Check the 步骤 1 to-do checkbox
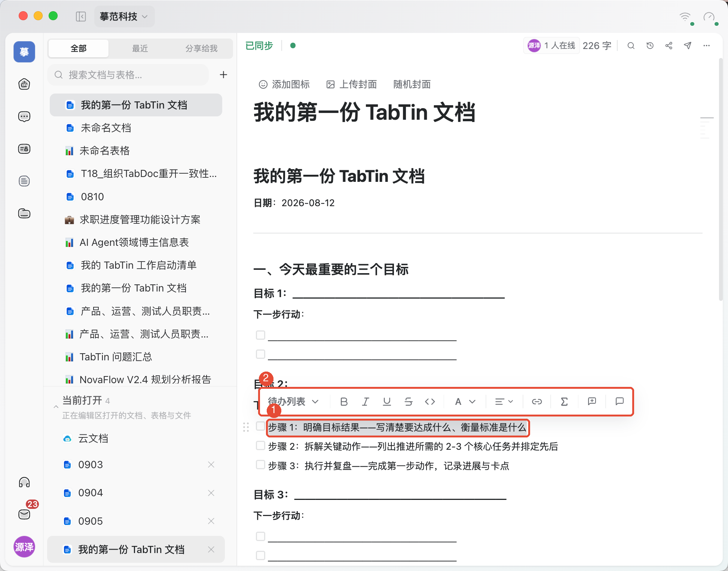The image size is (728, 571). click(x=260, y=426)
